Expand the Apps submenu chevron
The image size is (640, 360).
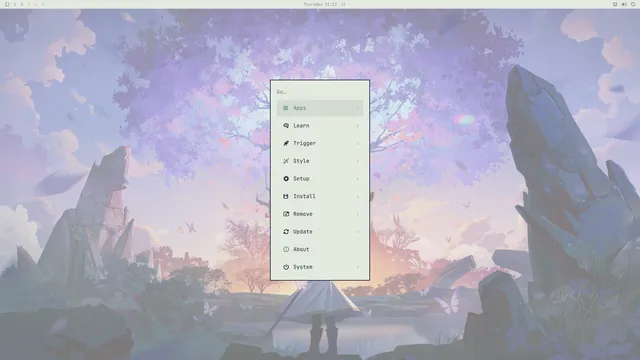(358, 108)
